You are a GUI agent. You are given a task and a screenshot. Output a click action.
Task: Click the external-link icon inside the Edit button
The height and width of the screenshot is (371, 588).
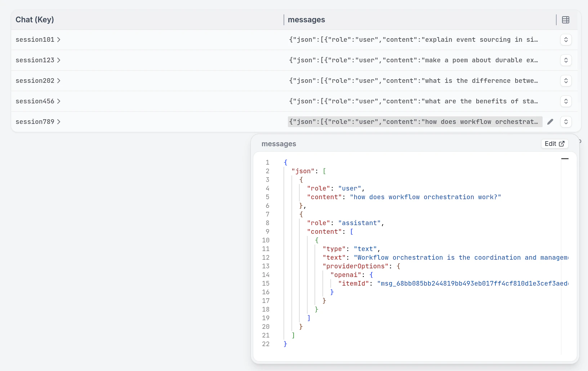coord(561,143)
